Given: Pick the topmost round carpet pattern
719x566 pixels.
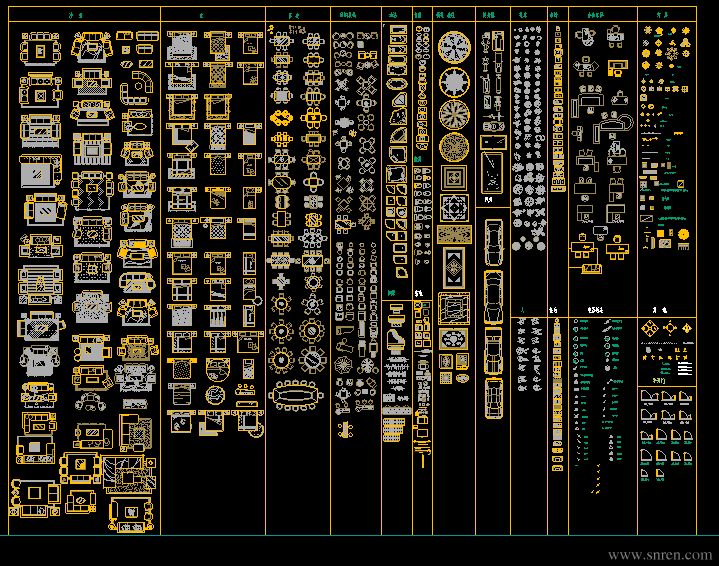Looking at the screenshot, I should pyautogui.click(x=454, y=47).
